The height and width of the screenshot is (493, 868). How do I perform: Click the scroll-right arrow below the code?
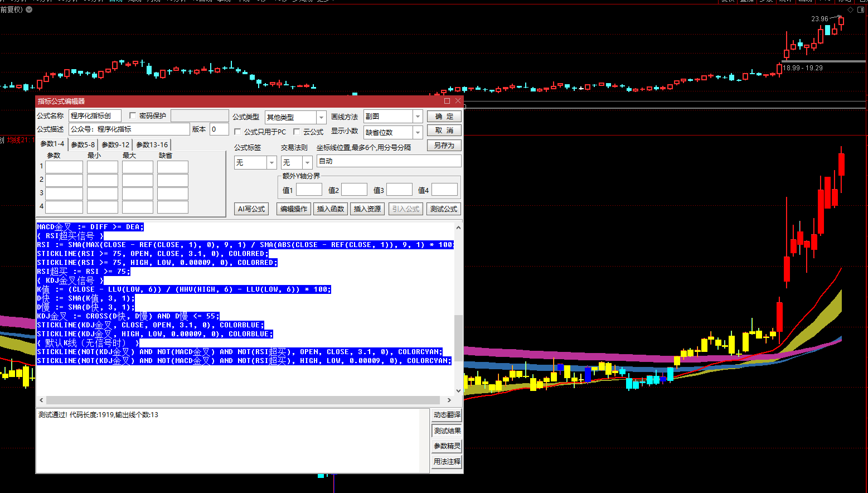point(449,400)
